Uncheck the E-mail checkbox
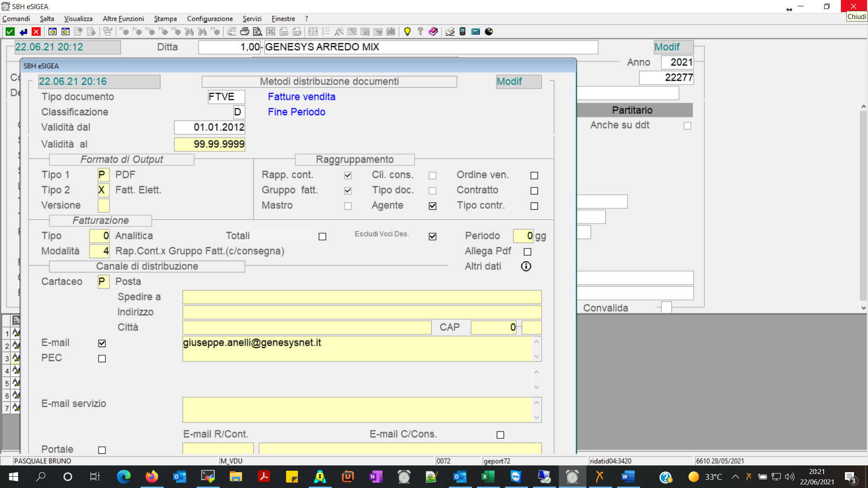 [102, 343]
